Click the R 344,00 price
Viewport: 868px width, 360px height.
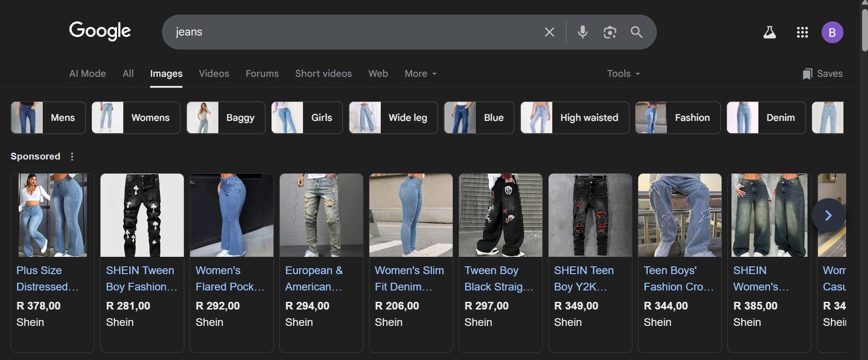[666, 306]
